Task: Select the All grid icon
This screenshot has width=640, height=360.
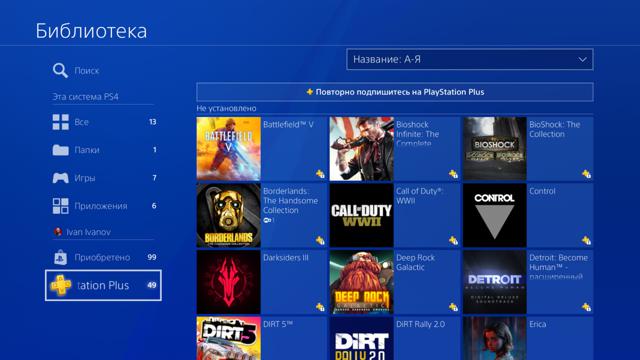Action: (60, 122)
